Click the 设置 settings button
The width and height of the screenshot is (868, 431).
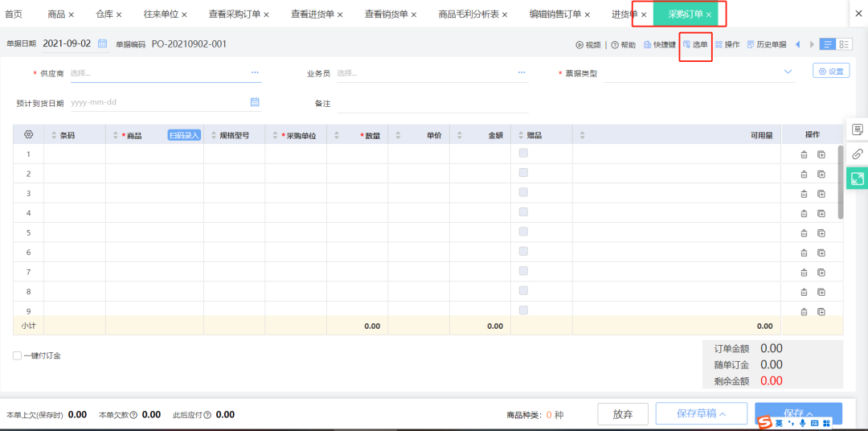coord(831,71)
